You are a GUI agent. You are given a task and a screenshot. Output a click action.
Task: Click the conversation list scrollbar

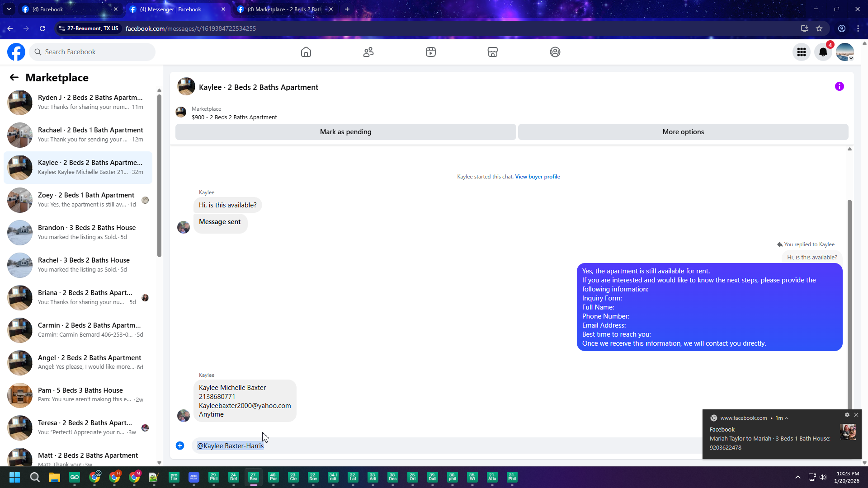(159, 176)
